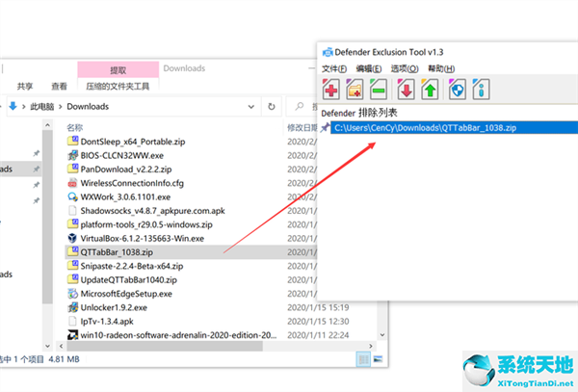Image resolution: width=578 pixels, height=392 pixels.
Task: Sort by the 修改日期 column header
Action: [x=302, y=128]
